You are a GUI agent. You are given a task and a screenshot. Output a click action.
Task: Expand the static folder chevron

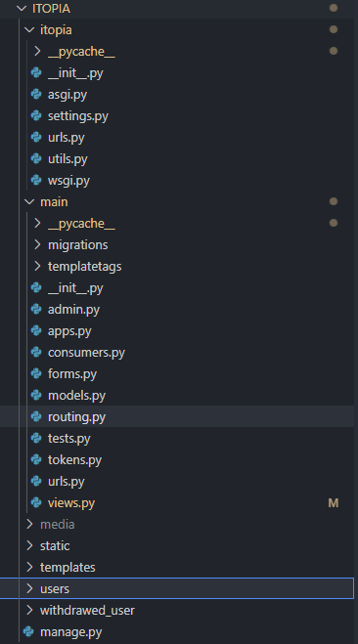tap(29, 545)
